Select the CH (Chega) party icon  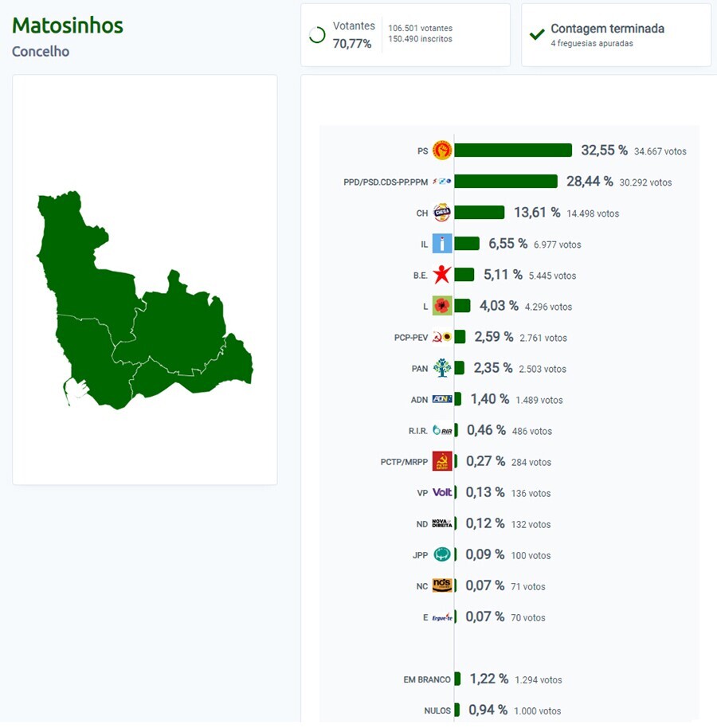point(442,213)
